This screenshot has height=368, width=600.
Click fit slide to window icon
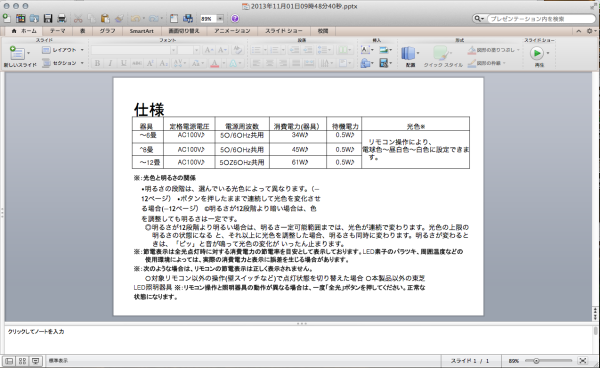582,361
